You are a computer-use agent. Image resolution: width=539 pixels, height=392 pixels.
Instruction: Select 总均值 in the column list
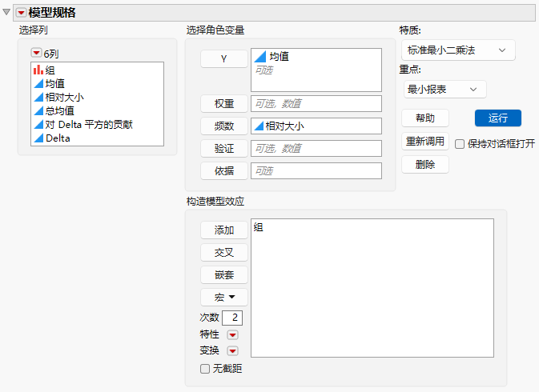(x=60, y=111)
